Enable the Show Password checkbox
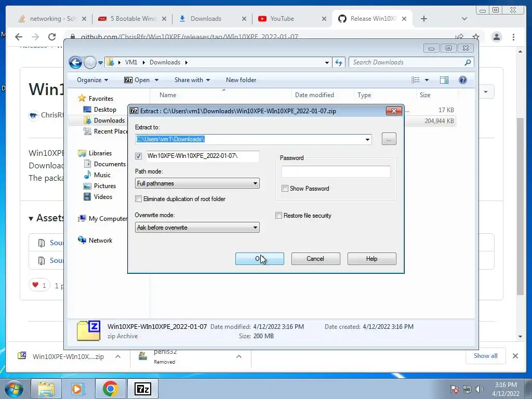 [x=285, y=188]
